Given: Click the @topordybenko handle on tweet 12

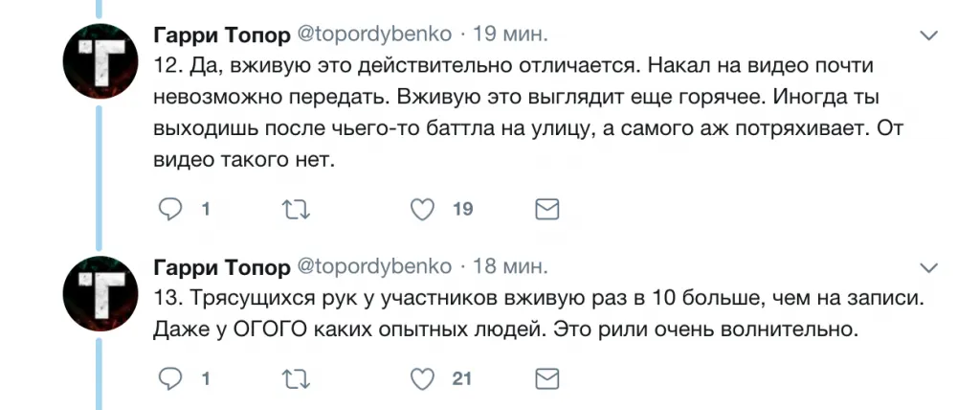Looking at the screenshot, I should click(375, 35).
